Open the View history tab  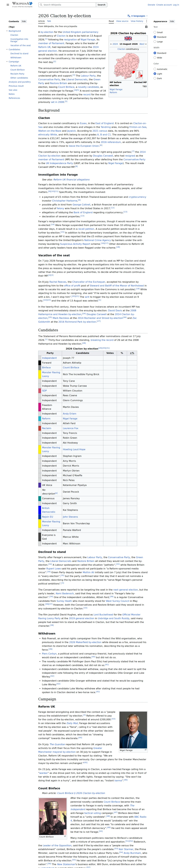point(137,21)
